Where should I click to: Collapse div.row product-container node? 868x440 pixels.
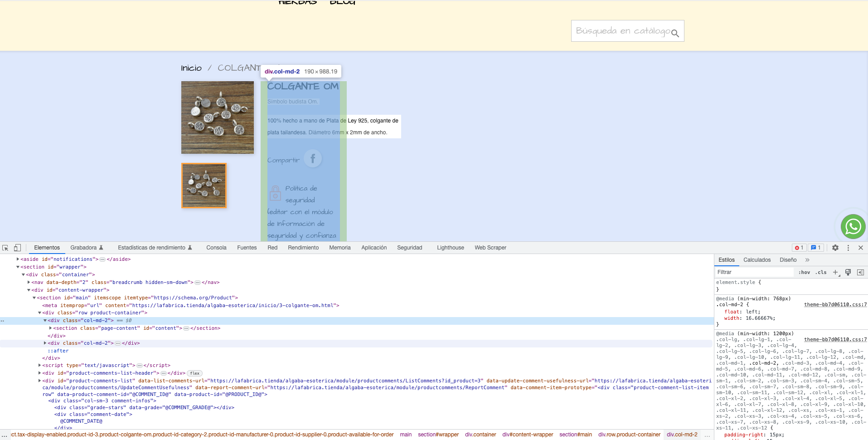point(39,313)
